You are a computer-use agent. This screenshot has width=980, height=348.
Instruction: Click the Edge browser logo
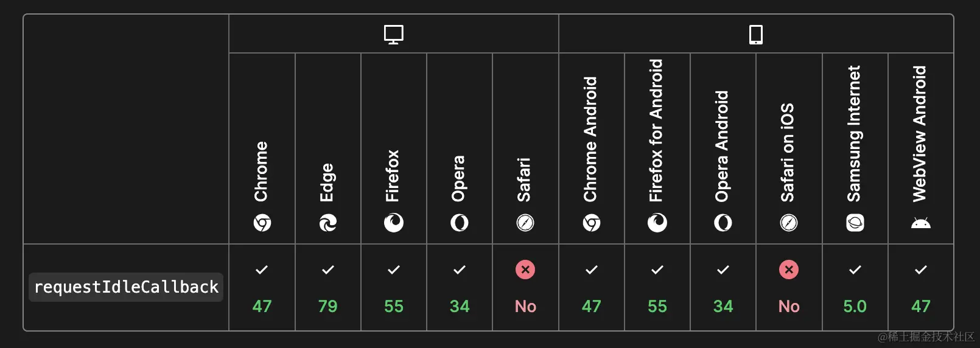pyautogui.click(x=328, y=223)
